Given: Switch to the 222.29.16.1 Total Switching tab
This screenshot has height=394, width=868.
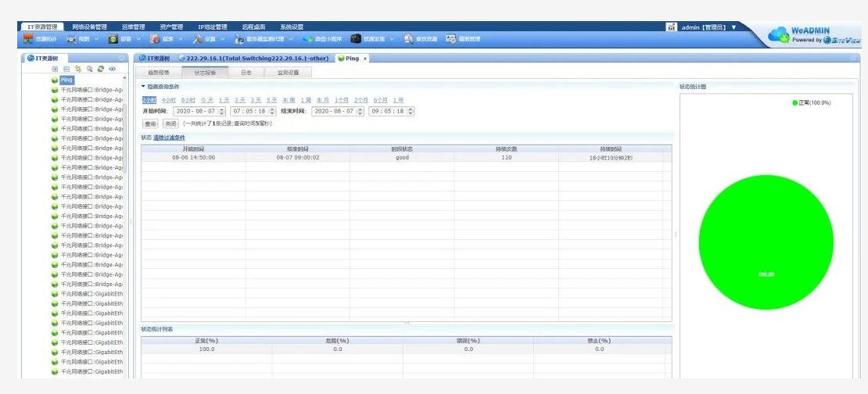Looking at the screenshot, I should point(253,58).
